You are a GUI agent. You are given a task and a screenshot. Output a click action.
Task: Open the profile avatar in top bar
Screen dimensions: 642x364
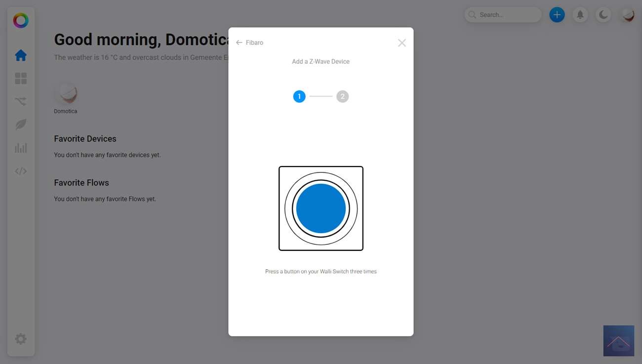628,15
